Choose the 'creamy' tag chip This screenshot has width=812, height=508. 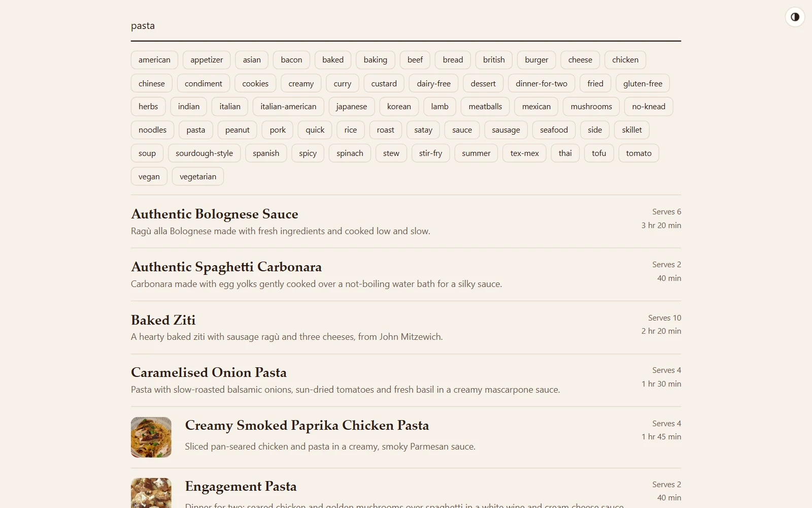tap(301, 84)
